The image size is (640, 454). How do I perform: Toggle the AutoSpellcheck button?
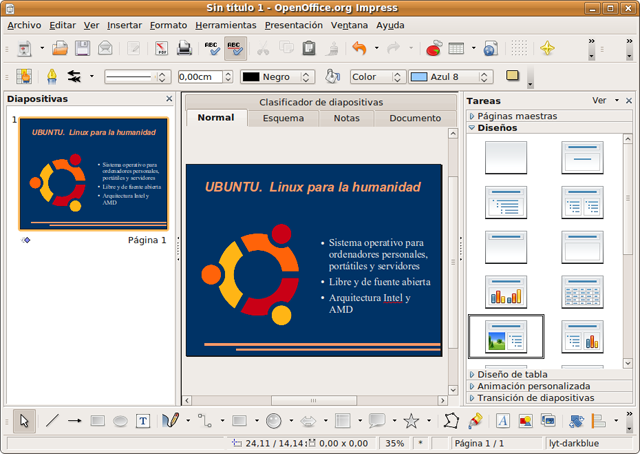pyautogui.click(x=236, y=48)
